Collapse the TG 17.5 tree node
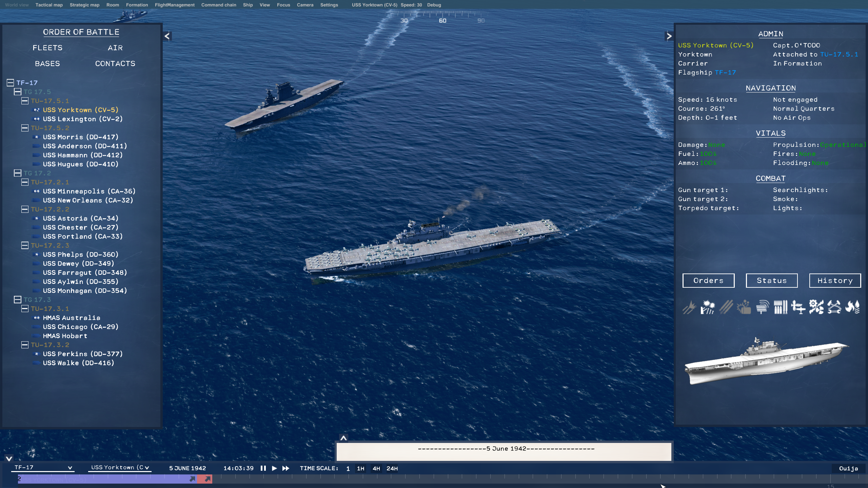 pos(18,92)
